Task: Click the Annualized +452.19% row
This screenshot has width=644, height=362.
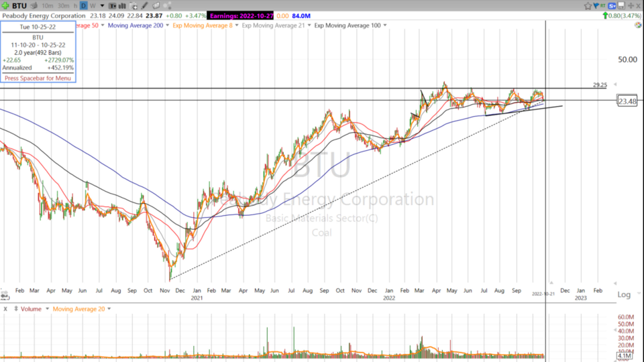Action: coord(38,68)
